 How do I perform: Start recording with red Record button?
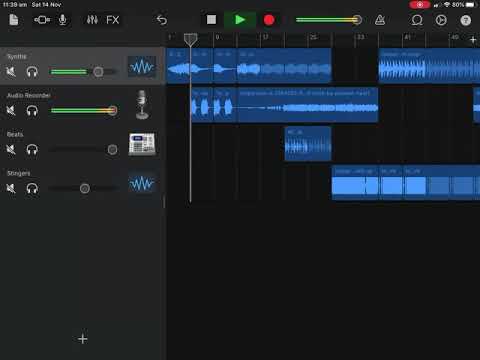(269, 20)
